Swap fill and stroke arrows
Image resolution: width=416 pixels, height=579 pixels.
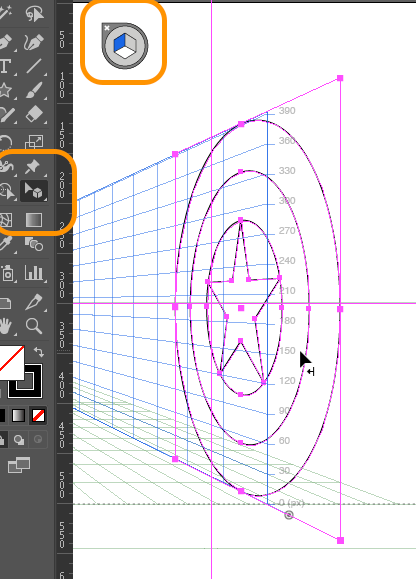38,352
